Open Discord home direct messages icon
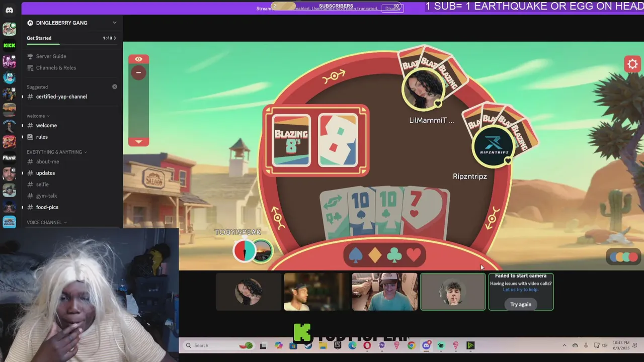This screenshot has width=644, height=362. 9,10
